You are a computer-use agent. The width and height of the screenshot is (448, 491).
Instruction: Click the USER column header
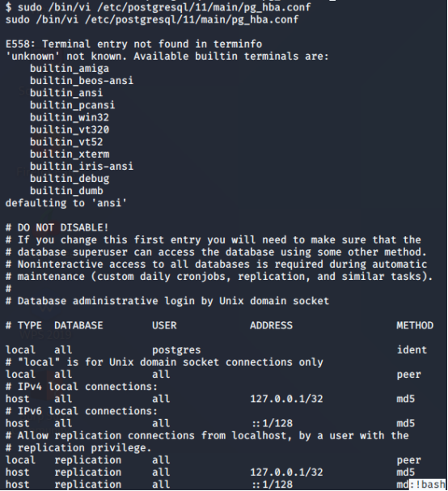[164, 325]
